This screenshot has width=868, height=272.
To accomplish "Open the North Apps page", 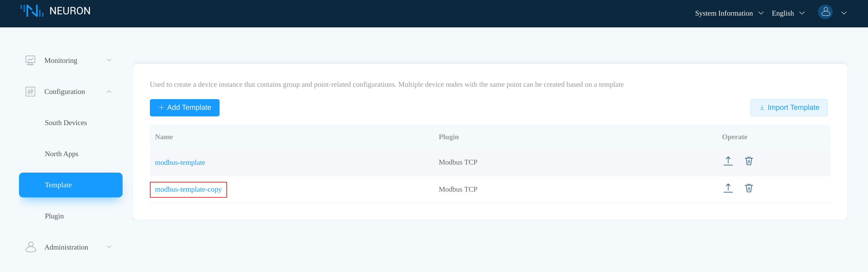I will click(x=62, y=154).
